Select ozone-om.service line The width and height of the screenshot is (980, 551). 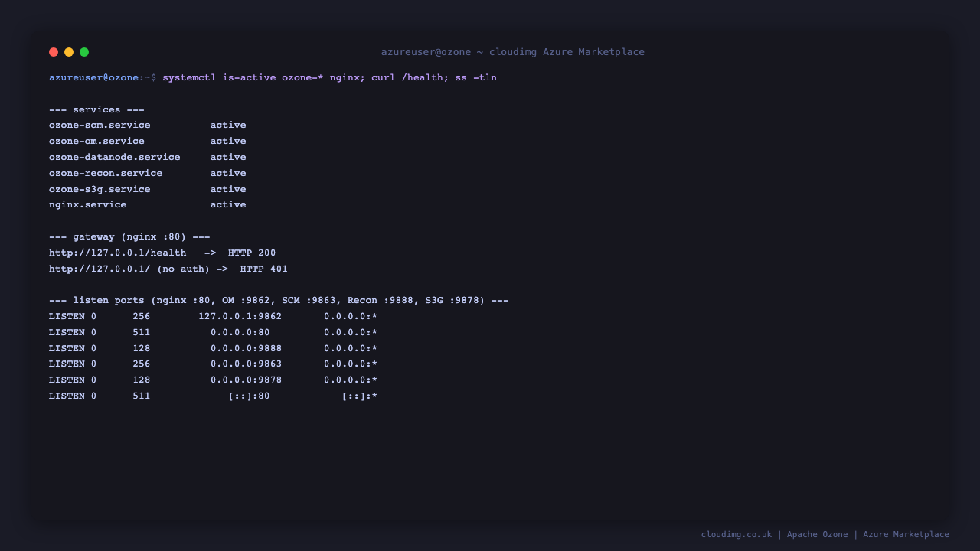(148, 142)
